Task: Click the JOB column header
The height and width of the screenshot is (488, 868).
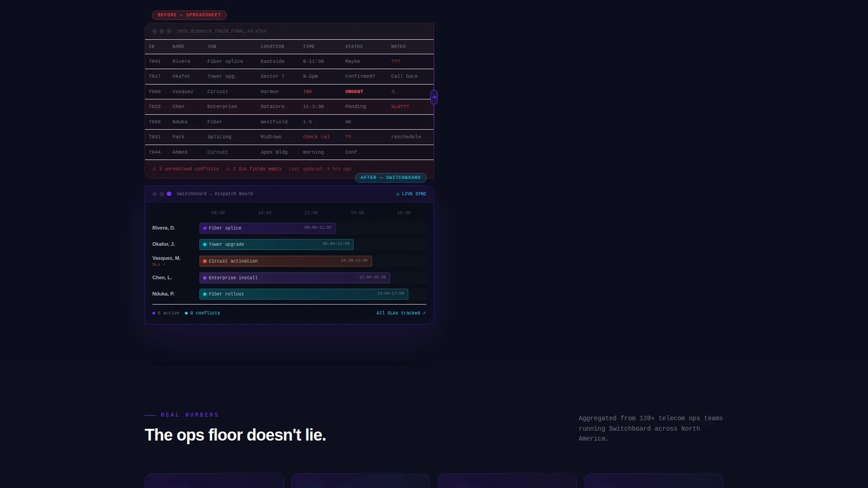Action: click(212, 47)
